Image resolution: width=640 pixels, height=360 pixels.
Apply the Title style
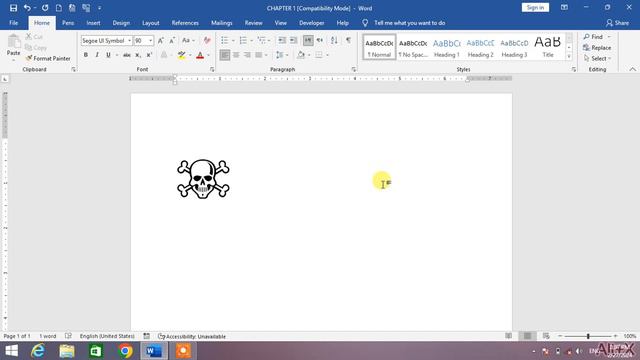point(548,47)
